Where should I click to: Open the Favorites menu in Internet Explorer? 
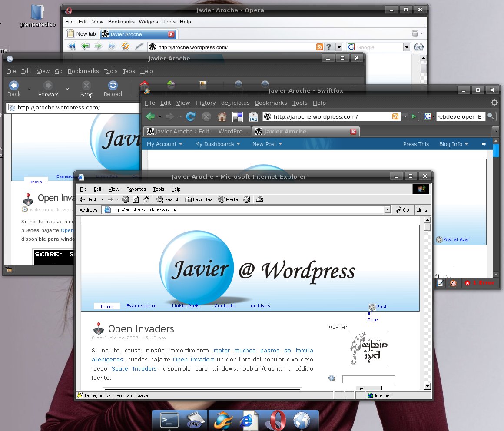point(136,189)
